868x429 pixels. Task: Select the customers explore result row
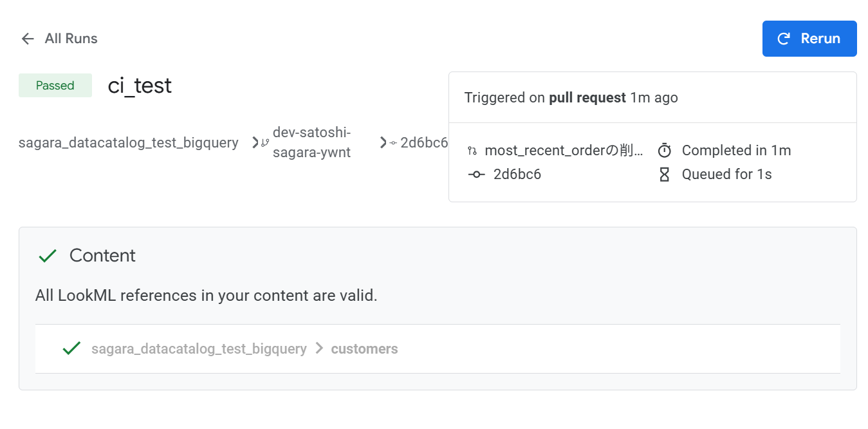438,348
